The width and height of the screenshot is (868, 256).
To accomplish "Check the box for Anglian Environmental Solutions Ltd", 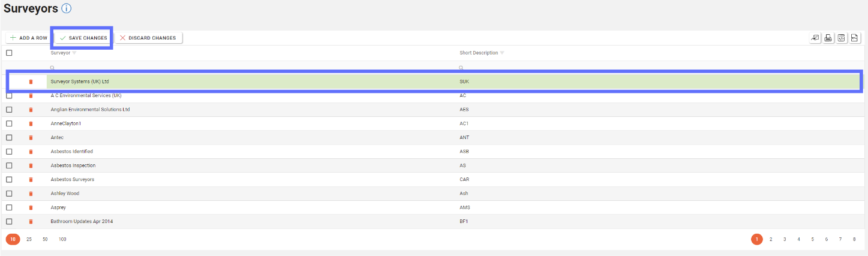I will (x=9, y=110).
